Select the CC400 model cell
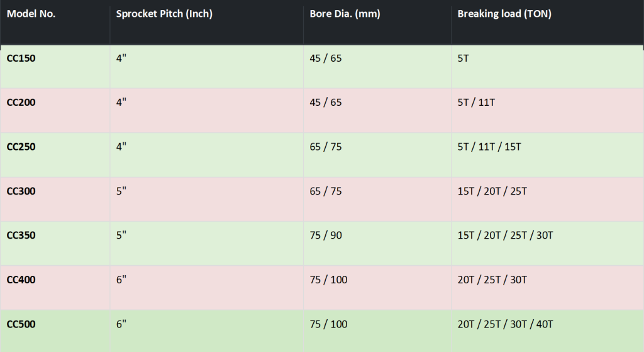 [21, 280]
